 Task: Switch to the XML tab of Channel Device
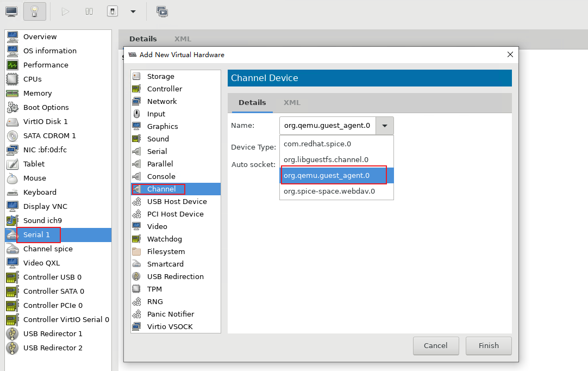pyautogui.click(x=292, y=102)
